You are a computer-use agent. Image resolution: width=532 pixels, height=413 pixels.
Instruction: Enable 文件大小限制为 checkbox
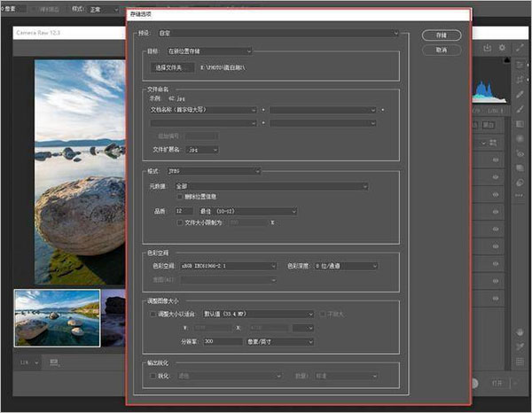coord(180,222)
